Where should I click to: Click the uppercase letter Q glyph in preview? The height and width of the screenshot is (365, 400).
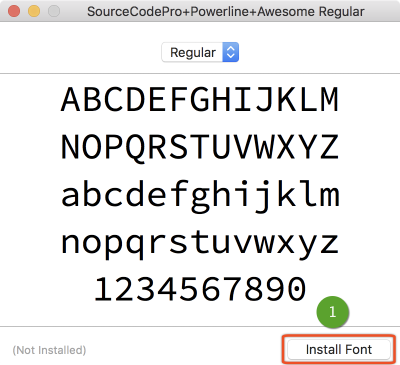136,149
